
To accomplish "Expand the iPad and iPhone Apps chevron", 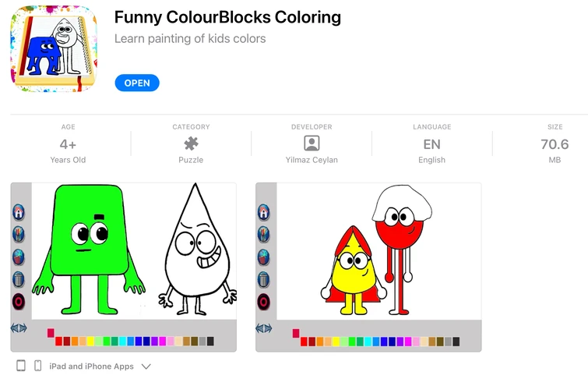I will point(146,366).
